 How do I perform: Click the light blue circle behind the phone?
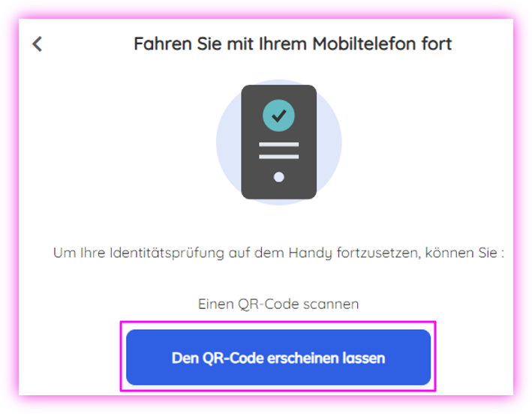pos(227,142)
